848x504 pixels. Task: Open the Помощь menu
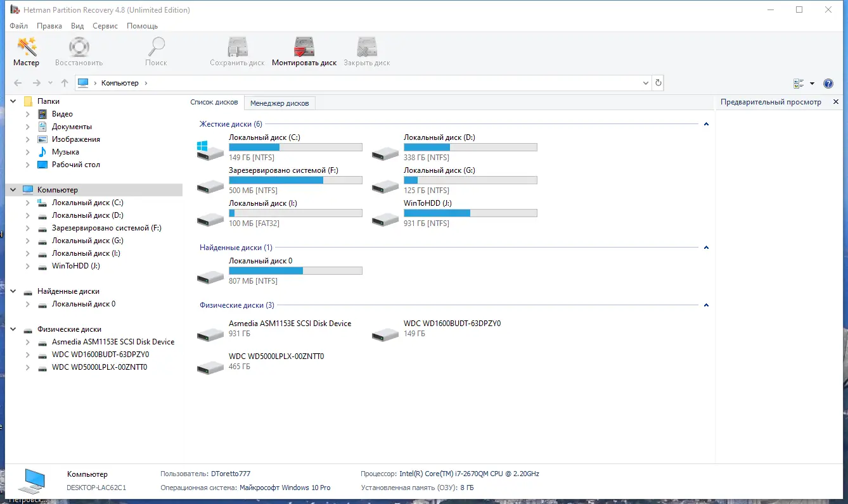point(142,26)
